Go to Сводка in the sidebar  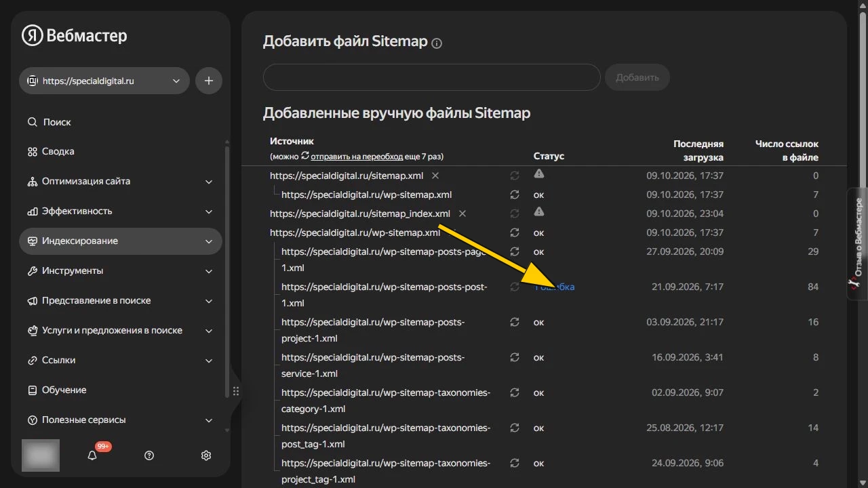121,151
